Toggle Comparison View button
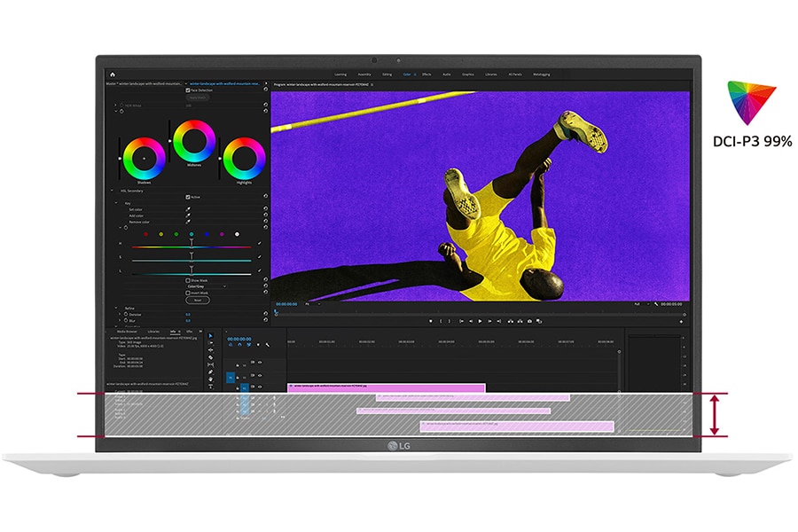The image size is (798, 532). pyautogui.click(x=539, y=321)
